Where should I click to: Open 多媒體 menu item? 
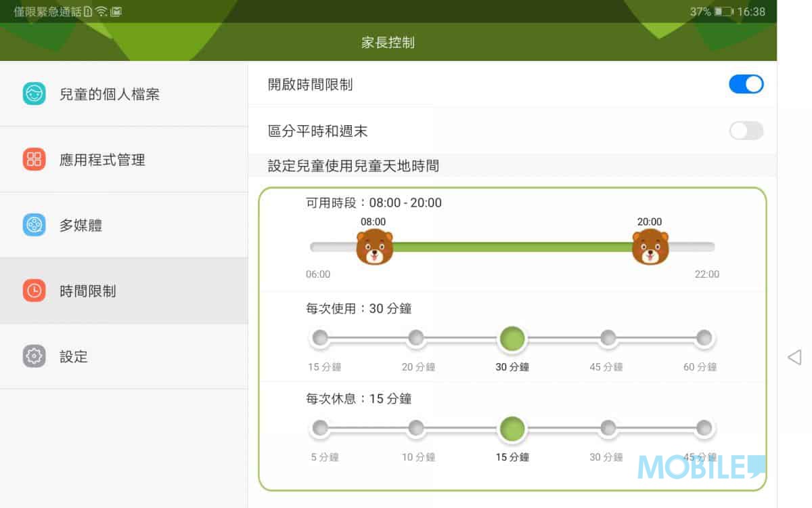pyautogui.click(x=124, y=225)
